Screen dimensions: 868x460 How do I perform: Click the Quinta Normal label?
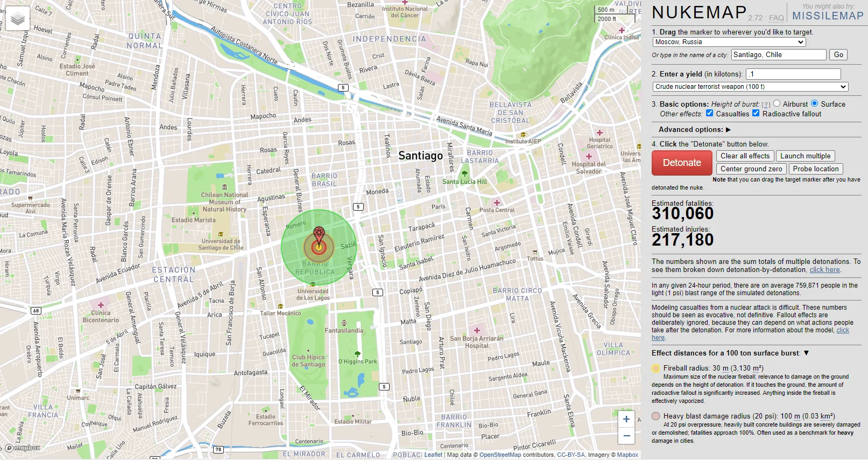point(145,41)
